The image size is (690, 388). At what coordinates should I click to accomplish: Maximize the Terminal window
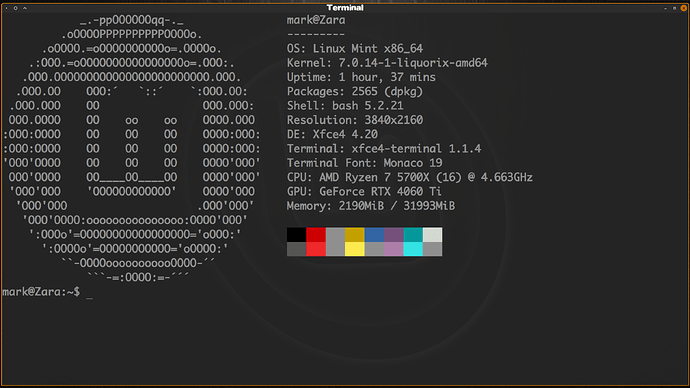point(674,8)
